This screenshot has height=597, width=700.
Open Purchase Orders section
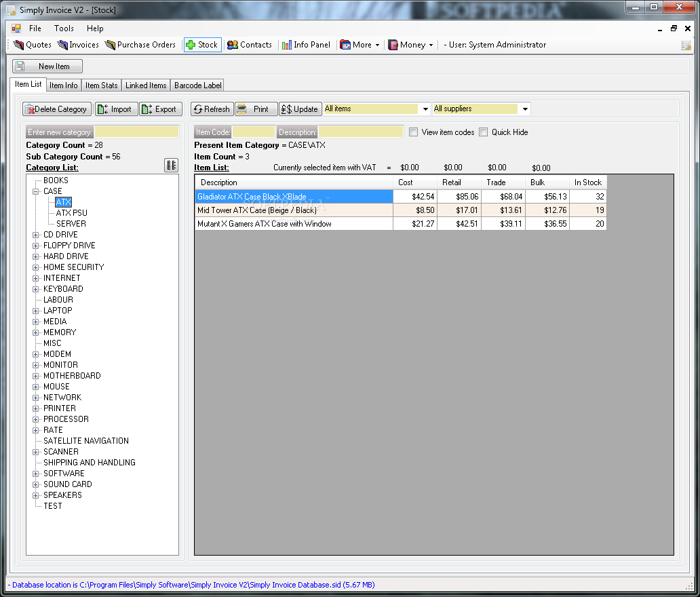[x=140, y=45]
